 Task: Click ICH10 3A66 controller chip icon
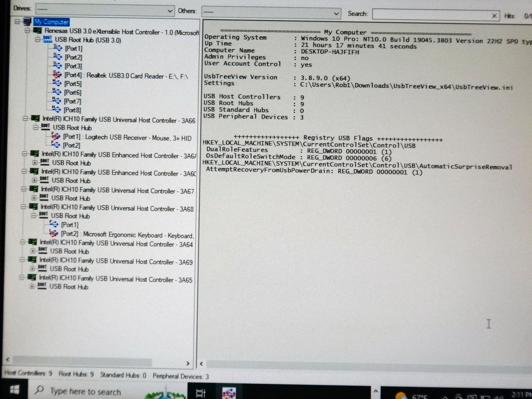coord(35,118)
